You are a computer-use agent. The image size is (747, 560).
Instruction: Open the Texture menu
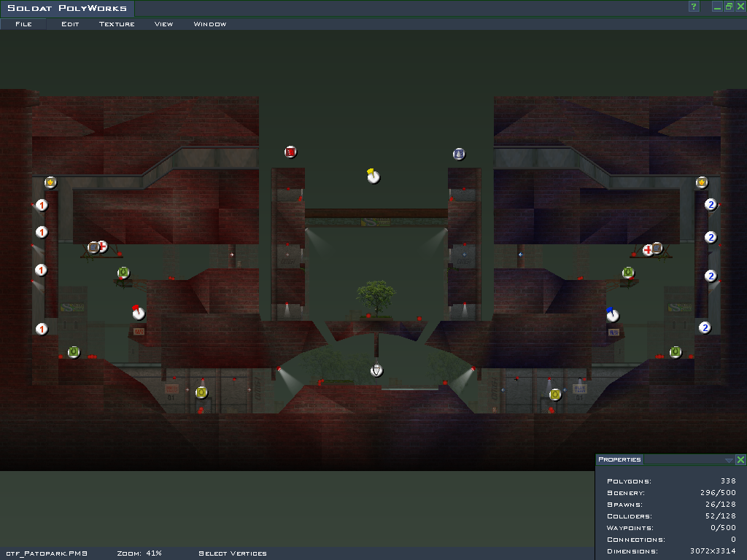(x=117, y=24)
